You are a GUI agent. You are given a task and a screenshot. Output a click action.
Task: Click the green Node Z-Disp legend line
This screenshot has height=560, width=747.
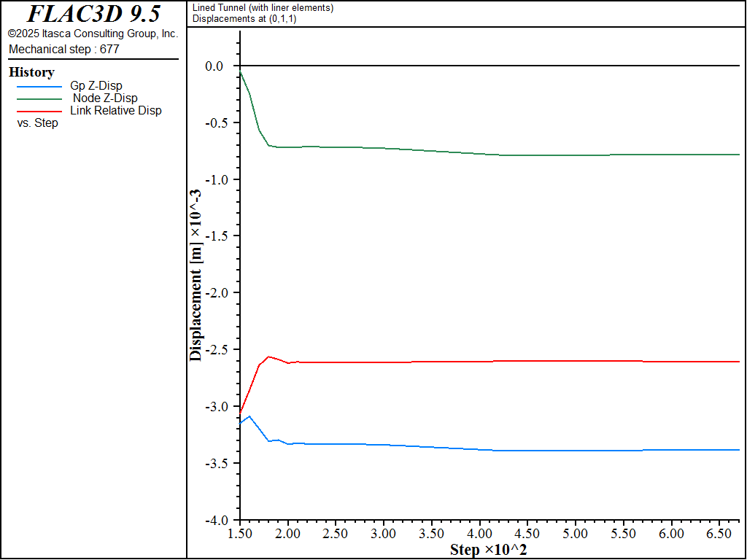coord(39,99)
